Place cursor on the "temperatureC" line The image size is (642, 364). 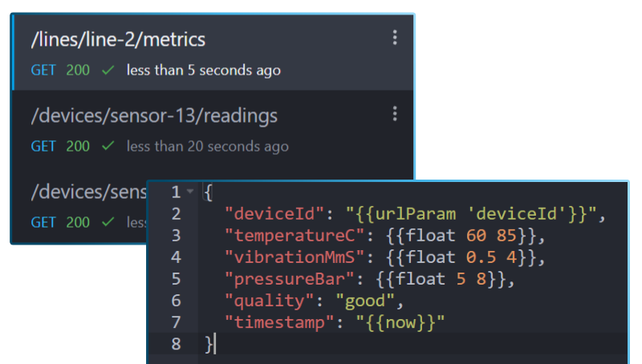coord(384,236)
